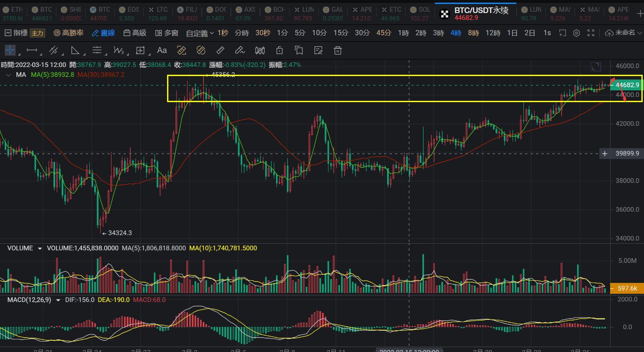
Task: Set interval to 30秒
Action: point(263,33)
